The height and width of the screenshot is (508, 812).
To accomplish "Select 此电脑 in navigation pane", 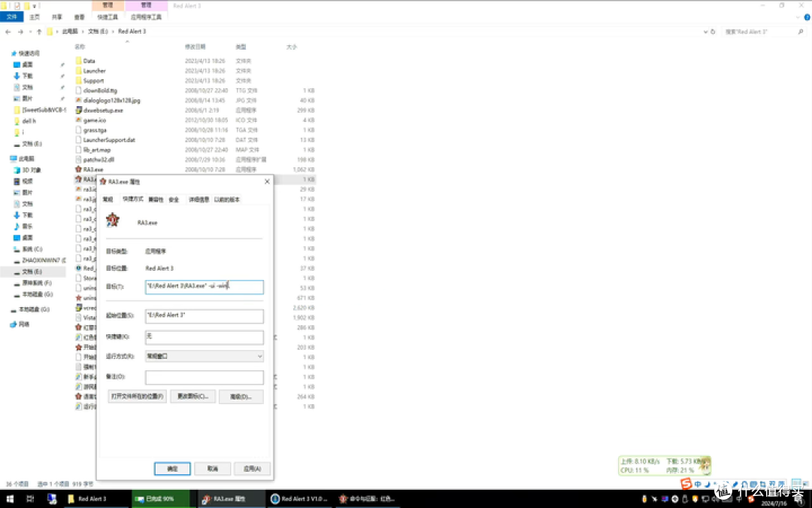I will point(26,159).
